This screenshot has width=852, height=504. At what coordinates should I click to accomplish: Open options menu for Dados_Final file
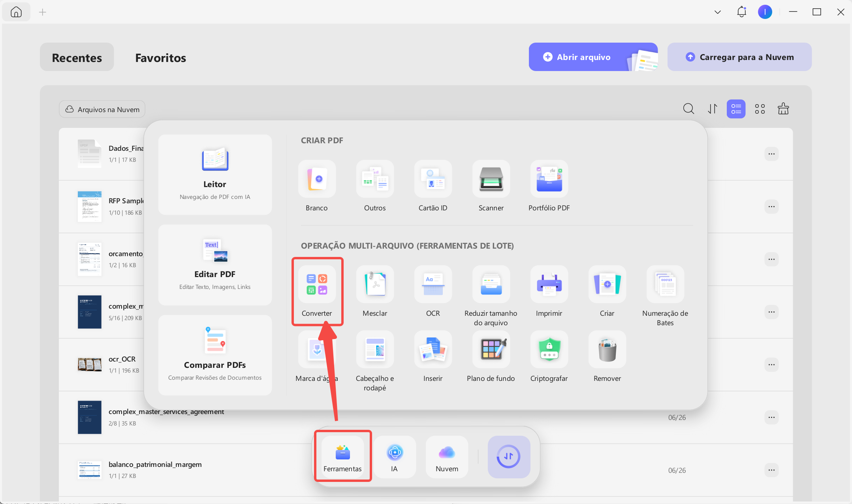771,154
